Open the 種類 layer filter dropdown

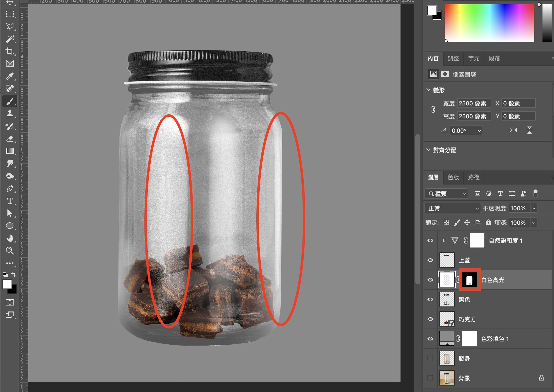446,194
